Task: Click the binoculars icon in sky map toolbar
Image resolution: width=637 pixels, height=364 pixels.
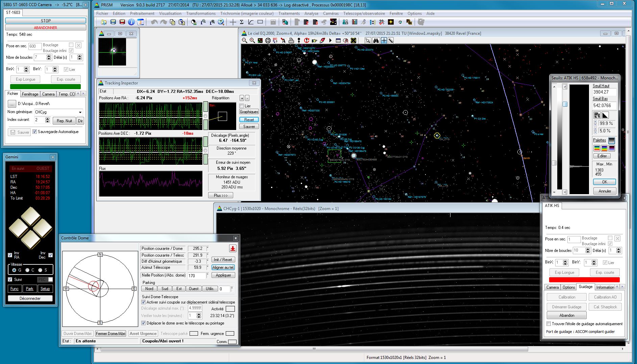Action: (376, 41)
